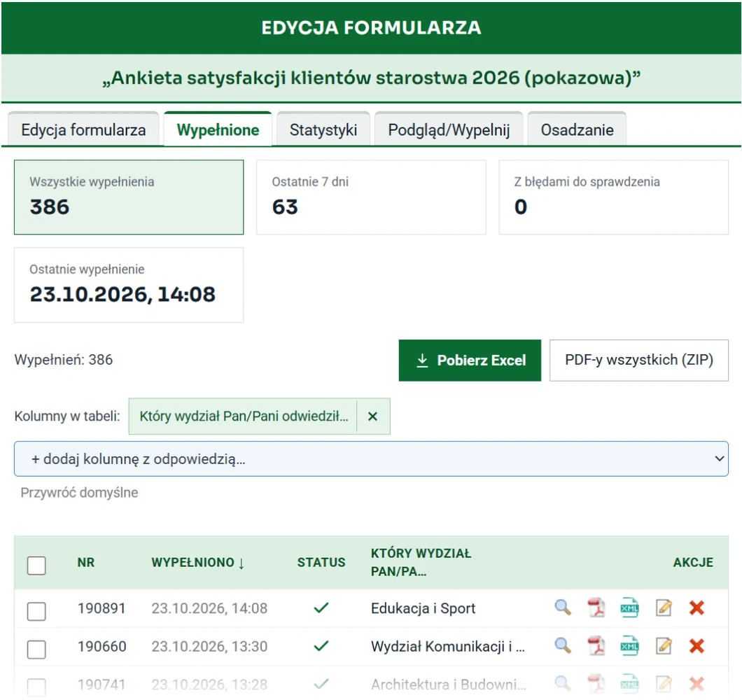Click submission number 190660
This screenshot has height=700, width=742.
pyautogui.click(x=101, y=647)
